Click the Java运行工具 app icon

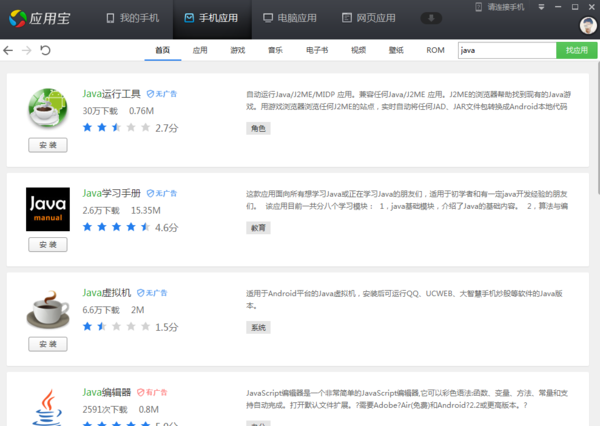[x=48, y=108]
